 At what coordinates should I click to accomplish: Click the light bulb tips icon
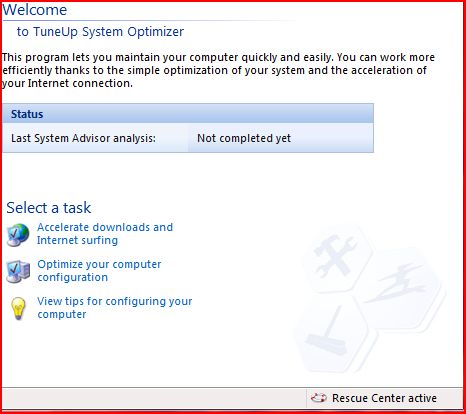click(x=18, y=308)
